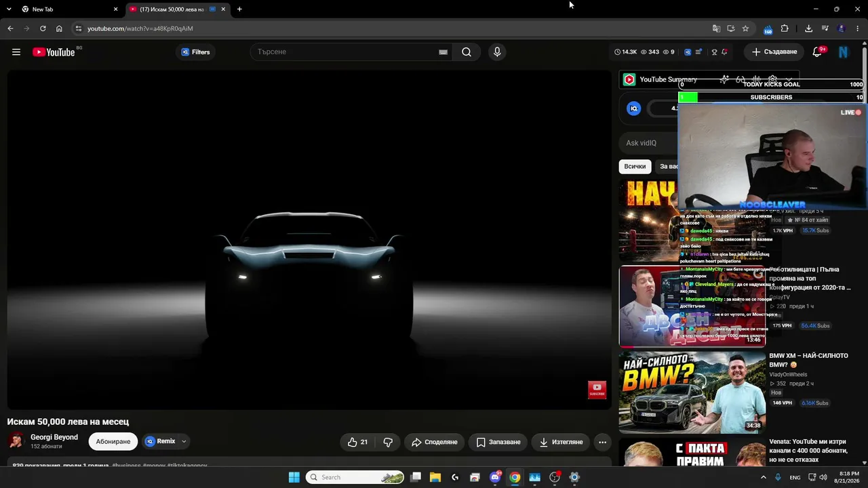Close the New Tab browser tab
The image size is (868, 488).
115,9
